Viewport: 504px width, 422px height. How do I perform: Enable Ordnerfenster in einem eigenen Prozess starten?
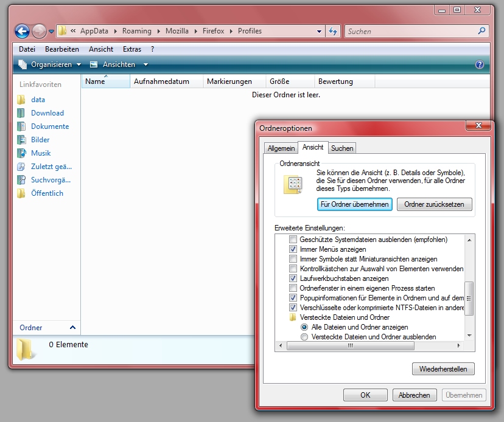click(293, 288)
